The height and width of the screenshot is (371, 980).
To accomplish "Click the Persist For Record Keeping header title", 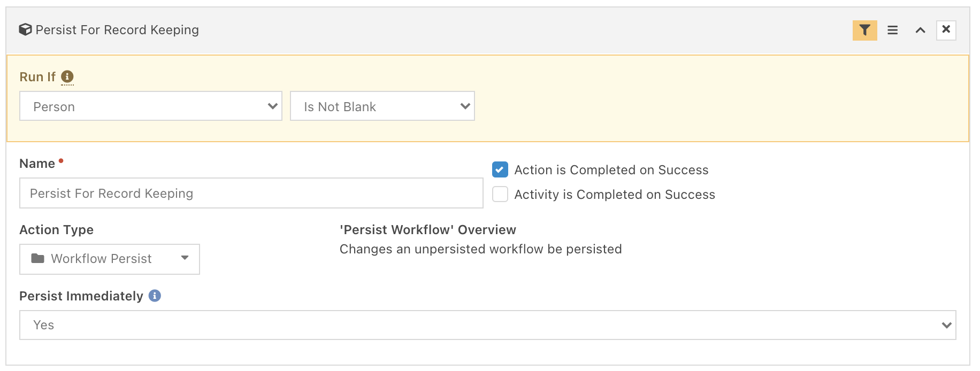I will click(117, 30).
